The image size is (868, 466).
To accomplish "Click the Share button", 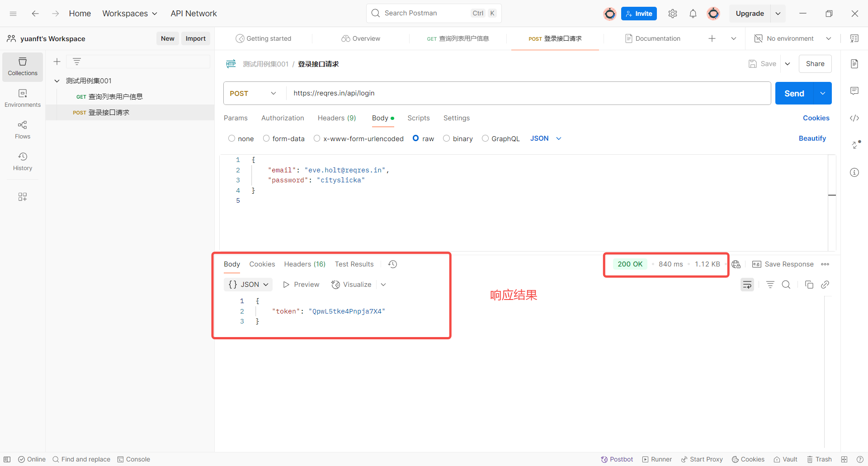I will (815, 64).
